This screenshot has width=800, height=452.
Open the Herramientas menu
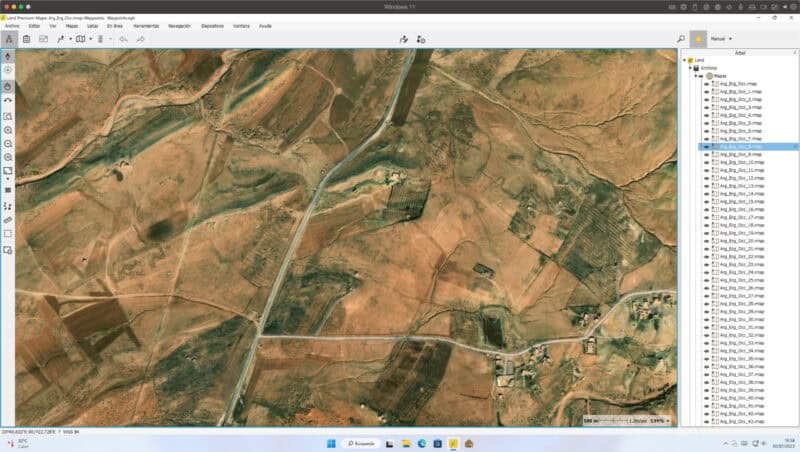146,26
